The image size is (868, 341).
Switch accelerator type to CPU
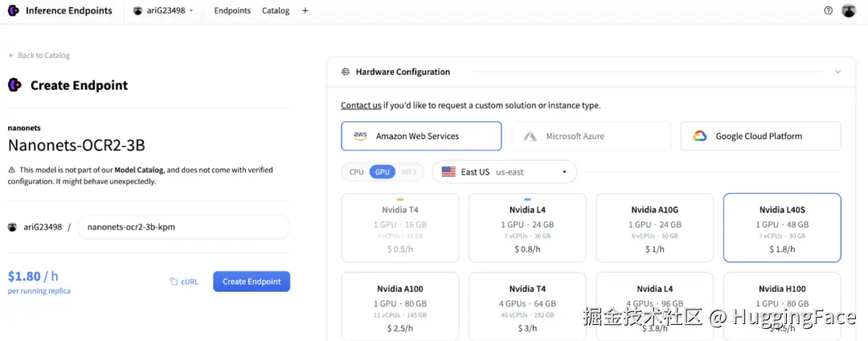(x=357, y=172)
